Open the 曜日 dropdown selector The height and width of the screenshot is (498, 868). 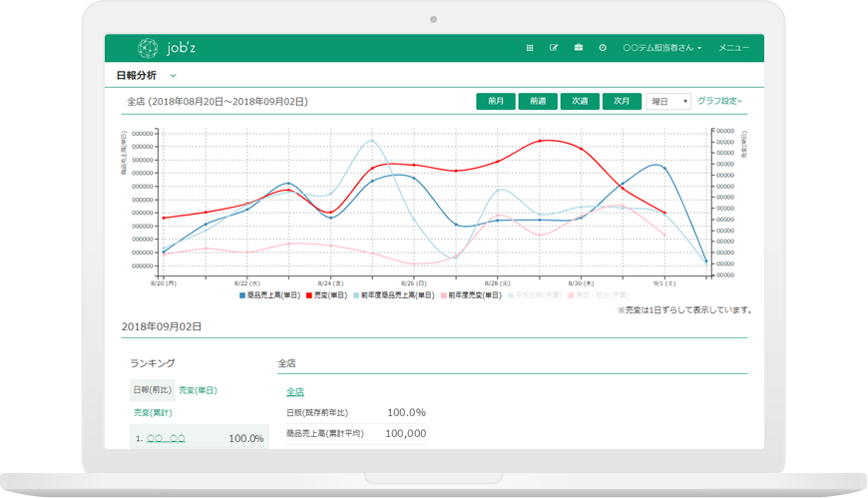click(667, 102)
